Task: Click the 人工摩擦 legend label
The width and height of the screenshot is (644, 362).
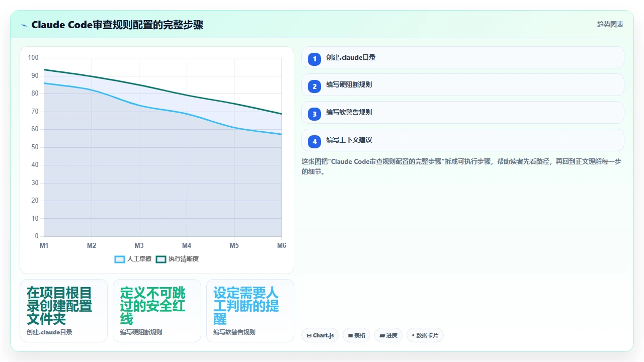Action: tap(139, 259)
